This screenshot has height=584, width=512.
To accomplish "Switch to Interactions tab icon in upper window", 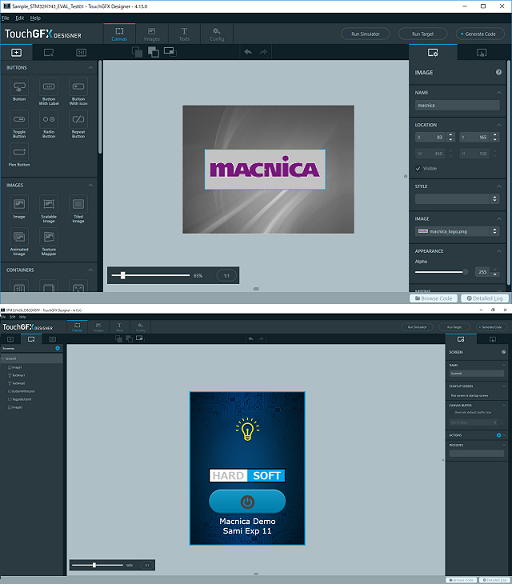I will click(x=482, y=53).
